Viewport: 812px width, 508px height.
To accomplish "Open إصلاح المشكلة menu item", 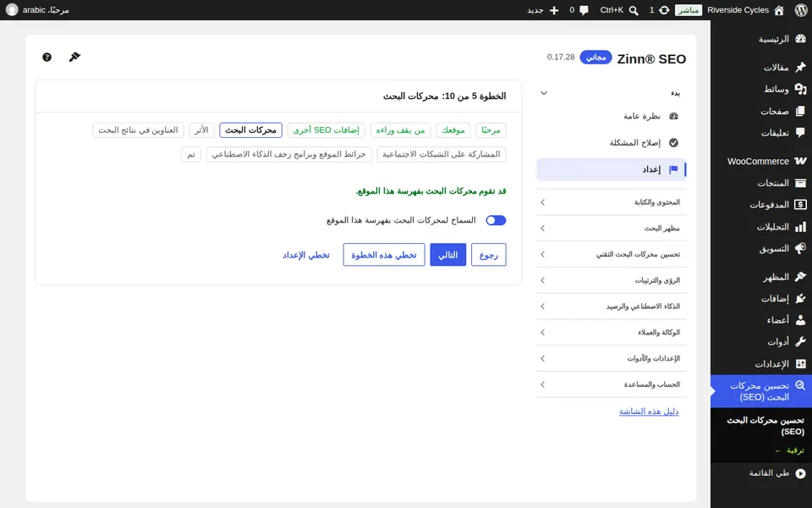I will tap(612, 142).
